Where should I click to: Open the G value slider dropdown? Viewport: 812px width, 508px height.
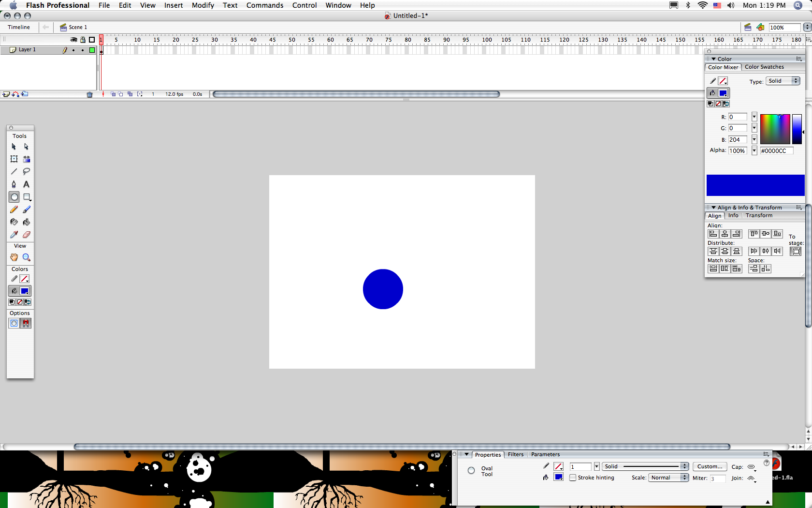[x=754, y=128]
